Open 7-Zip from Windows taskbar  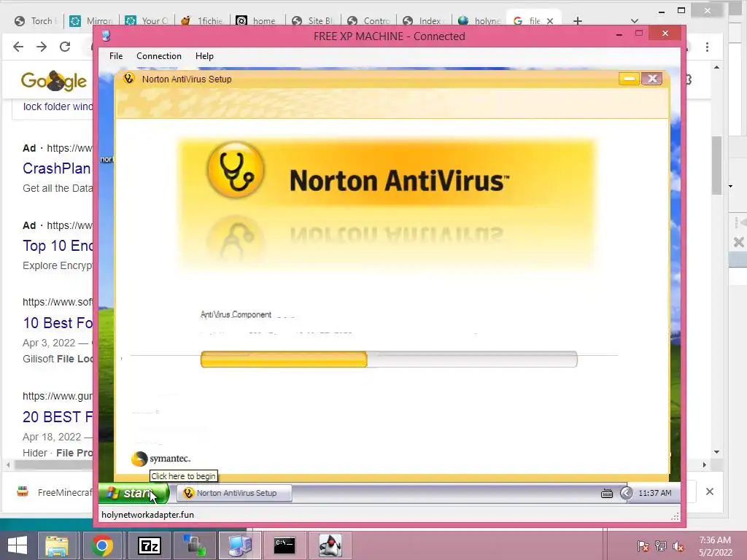point(149,545)
